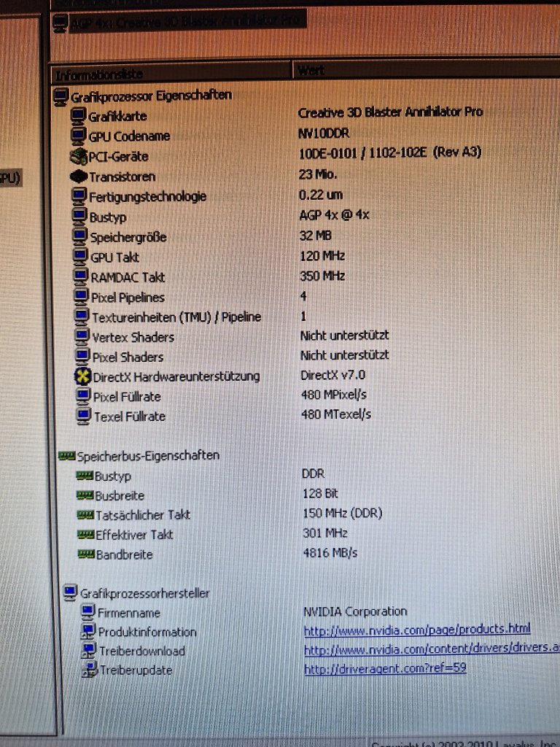Viewport: 560px width, 747px height.
Task: Select the Produktinformation row label
Action: (x=147, y=632)
